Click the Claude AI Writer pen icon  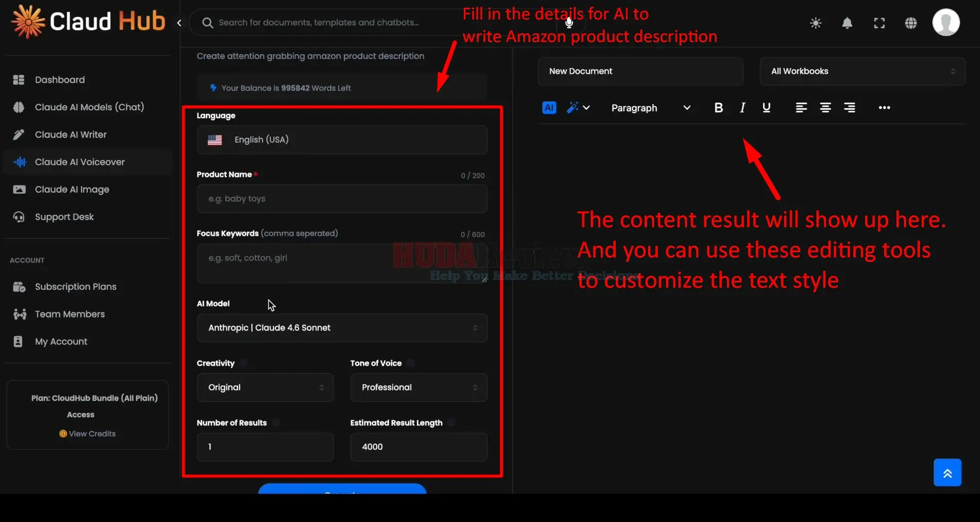[x=19, y=134]
